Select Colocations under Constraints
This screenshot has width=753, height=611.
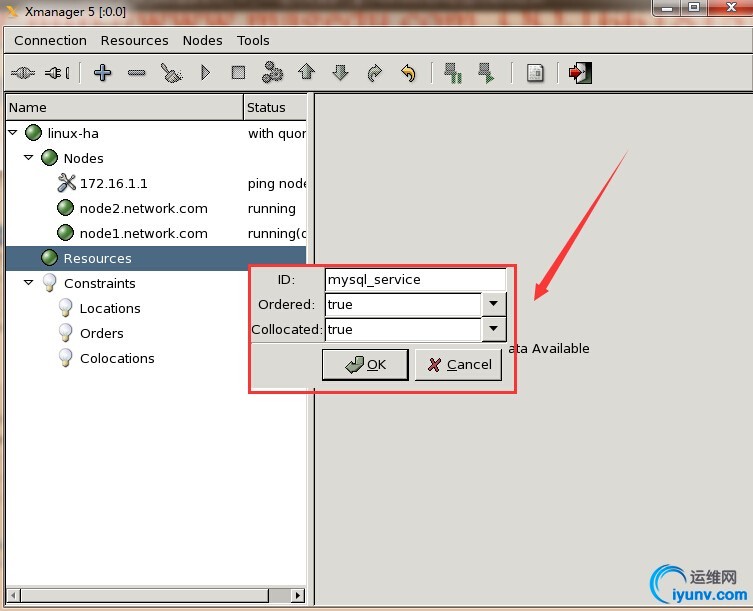coord(117,358)
